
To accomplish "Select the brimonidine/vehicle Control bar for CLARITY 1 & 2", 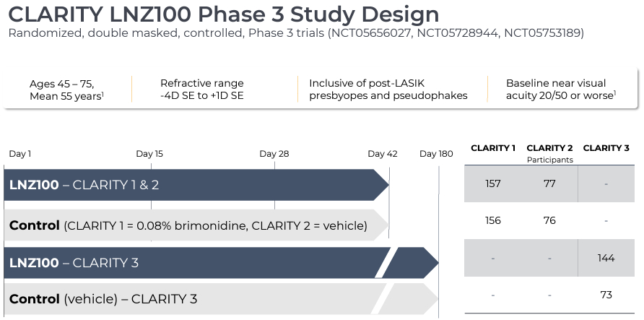I will click(x=193, y=225).
